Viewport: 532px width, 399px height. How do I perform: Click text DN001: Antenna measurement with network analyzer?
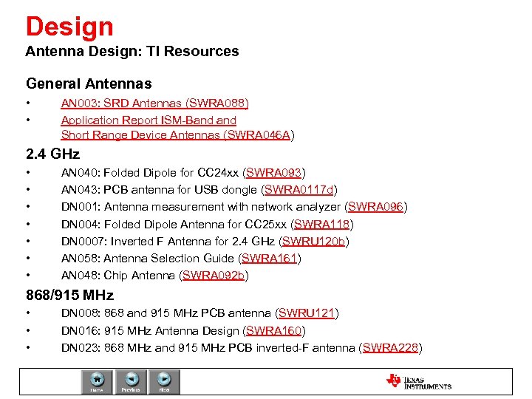[200, 207]
